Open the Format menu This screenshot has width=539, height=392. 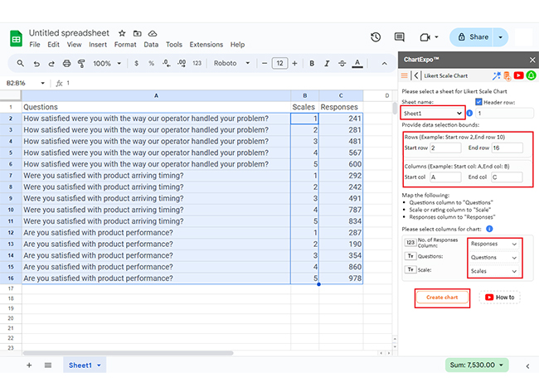[x=125, y=45]
